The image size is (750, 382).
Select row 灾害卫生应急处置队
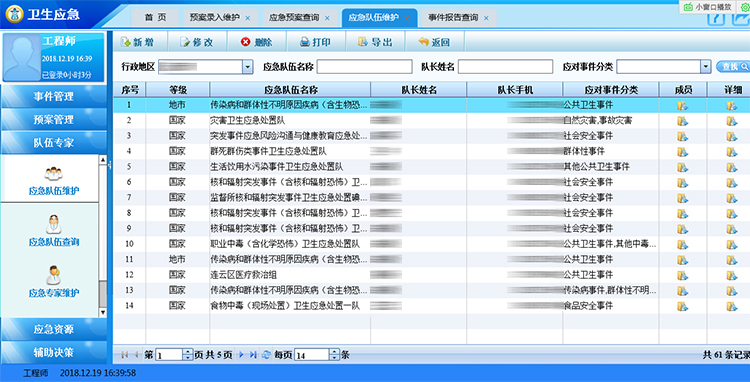[431, 121]
